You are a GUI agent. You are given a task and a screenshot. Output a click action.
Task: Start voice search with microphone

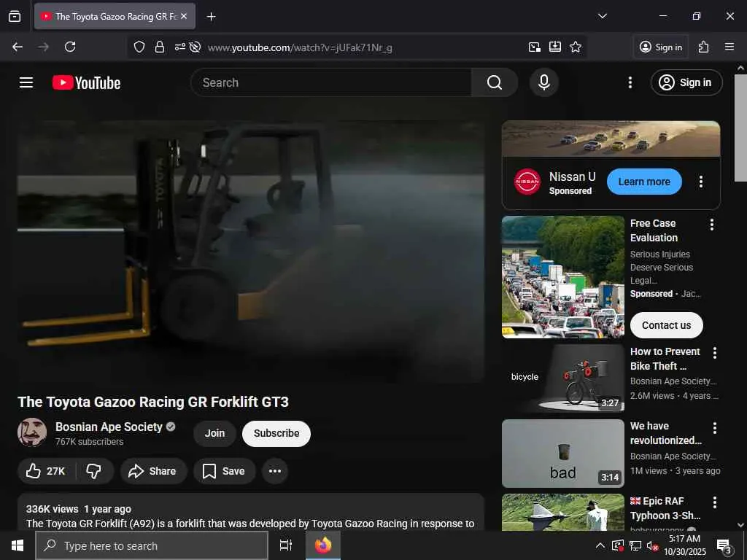[x=543, y=82]
